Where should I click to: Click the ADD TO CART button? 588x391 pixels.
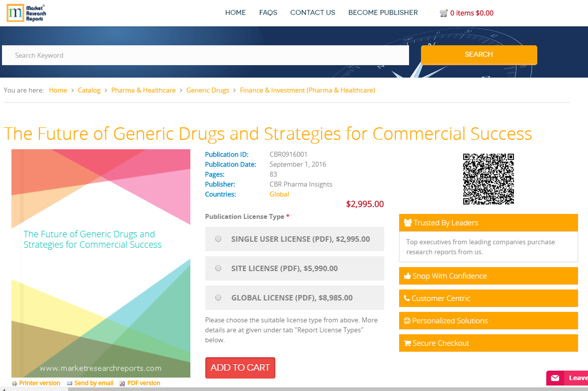[x=240, y=368]
